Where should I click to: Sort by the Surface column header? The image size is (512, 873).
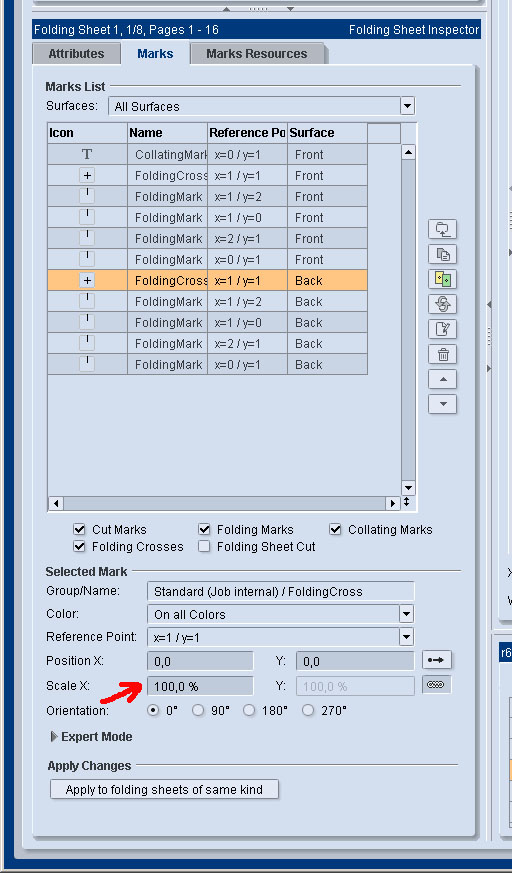pos(327,133)
